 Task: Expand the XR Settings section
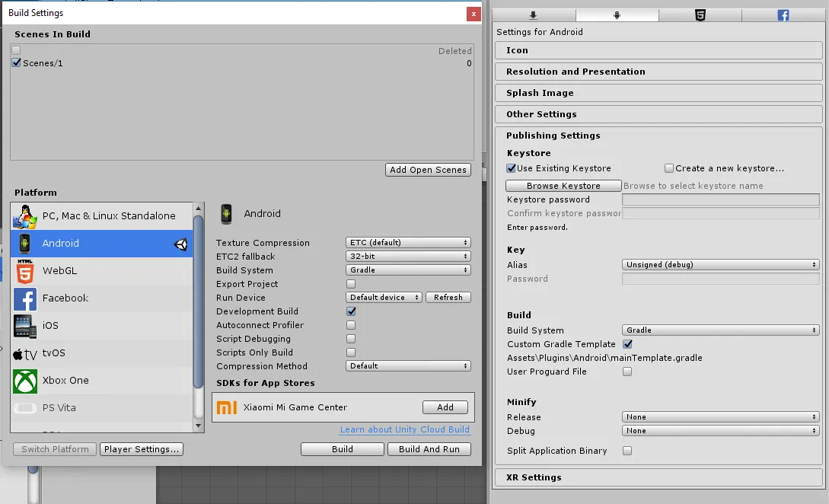(x=658, y=477)
